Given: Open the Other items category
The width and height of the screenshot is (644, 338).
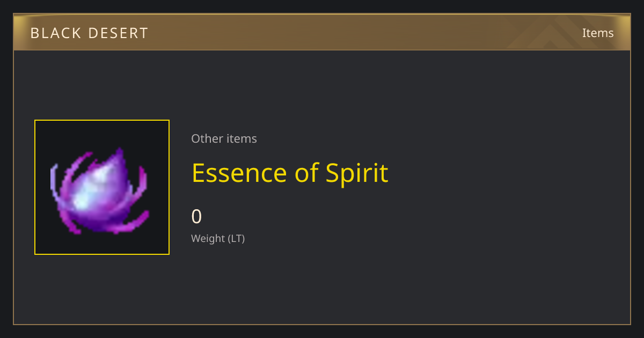Looking at the screenshot, I should pyautogui.click(x=224, y=138).
